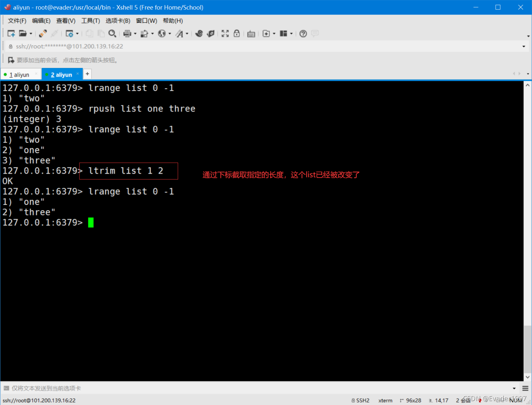Viewport: 532px width, 405px height.
Task: Click the Xshell icon in title bar
Action: coord(7,7)
